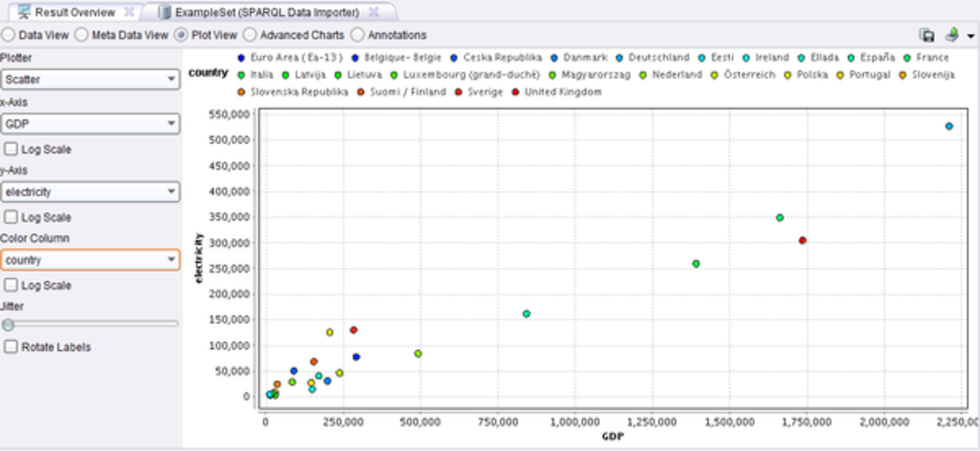Click the printer/export icon in the top toolbar

click(950, 34)
